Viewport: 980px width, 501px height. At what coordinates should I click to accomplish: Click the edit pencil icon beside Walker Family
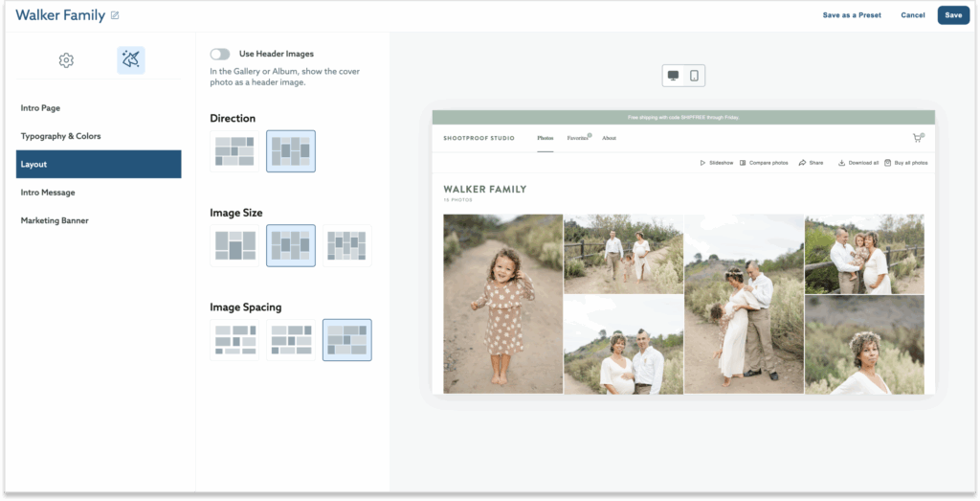[x=115, y=15]
